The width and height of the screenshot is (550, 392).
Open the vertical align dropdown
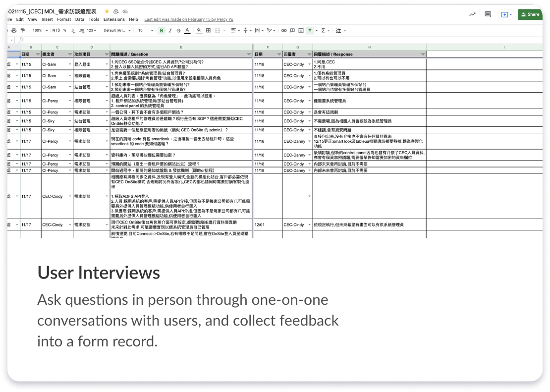(247, 31)
